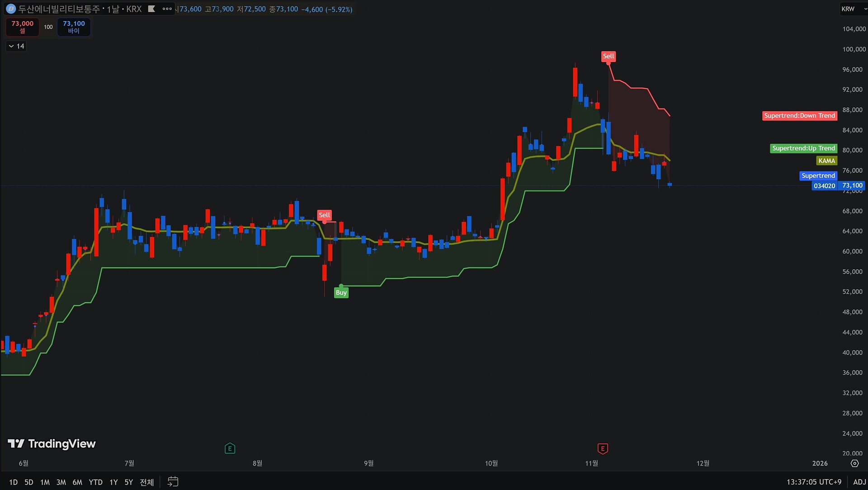
Task: Click the TradingView logo
Action: click(52, 444)
